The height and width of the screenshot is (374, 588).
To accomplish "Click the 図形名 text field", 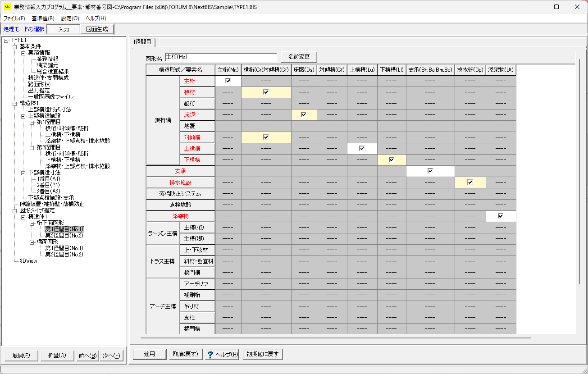I will [x=221, y=57].
